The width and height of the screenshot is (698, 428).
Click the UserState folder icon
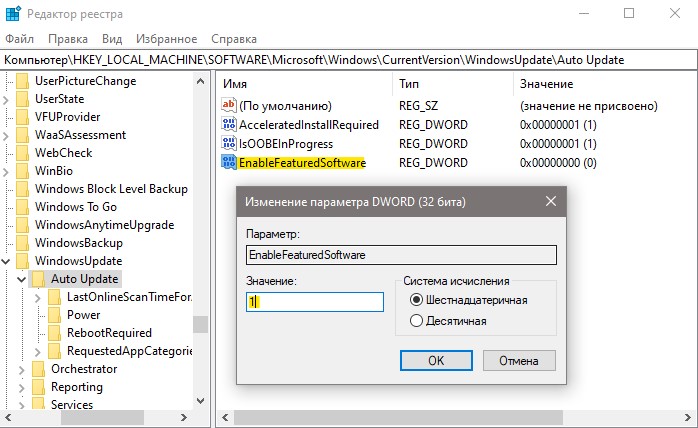click(x=22, y=99)
